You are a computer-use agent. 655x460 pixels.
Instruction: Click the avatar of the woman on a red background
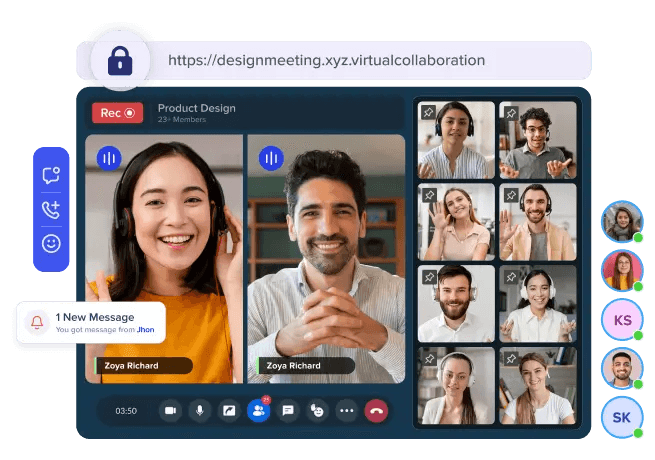622,270
